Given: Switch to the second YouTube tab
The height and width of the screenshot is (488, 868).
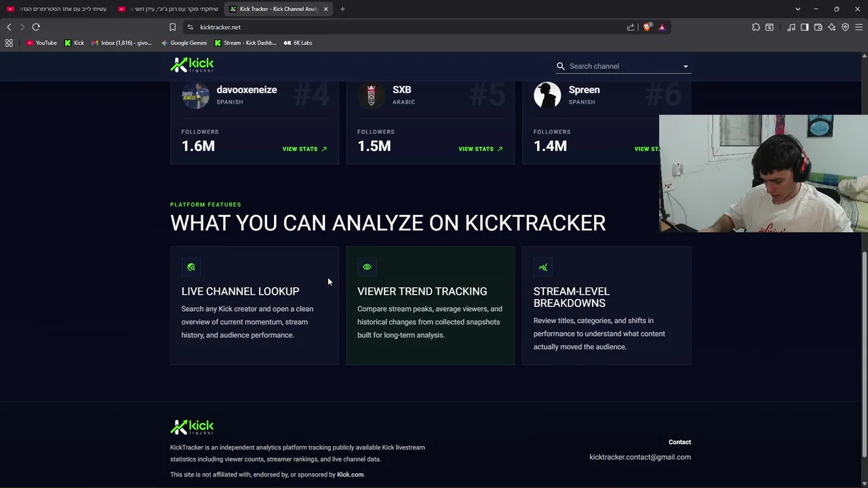Looking at the screenshot, I should [168, 9].
